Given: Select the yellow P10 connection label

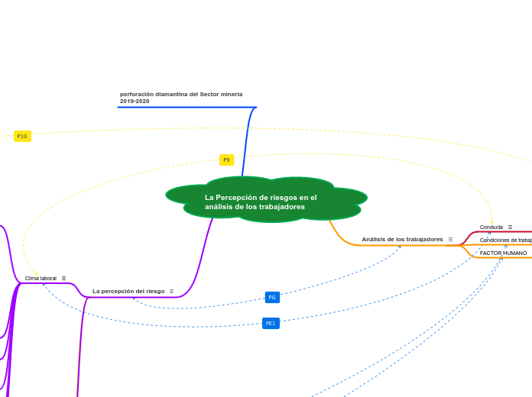Looking at the screenshot, I should tap(22, 137).
